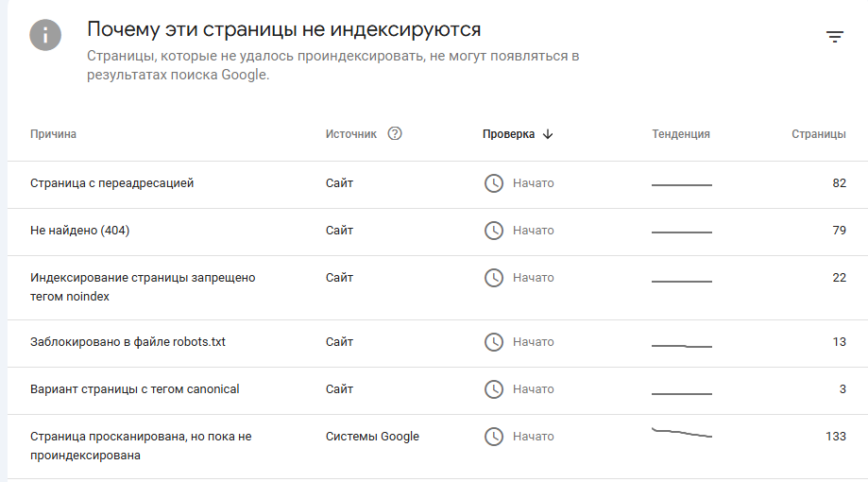Viewport: 868px width, 482px height.
Task: Click trend sparkline in the 404 row
Action: coord(682,232)
